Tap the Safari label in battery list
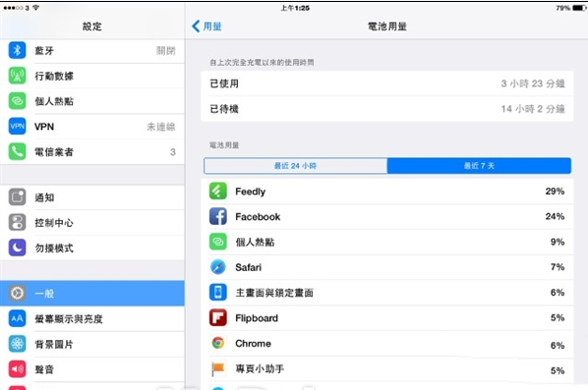The image size is (588, 390). point(248,267)
